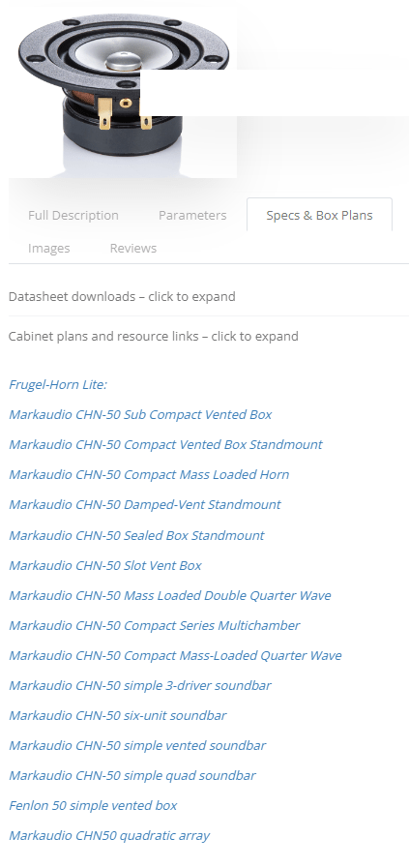Open the CHN50 quadratic array link
This screenshot has height=868, width=409.
pos(109,835)
